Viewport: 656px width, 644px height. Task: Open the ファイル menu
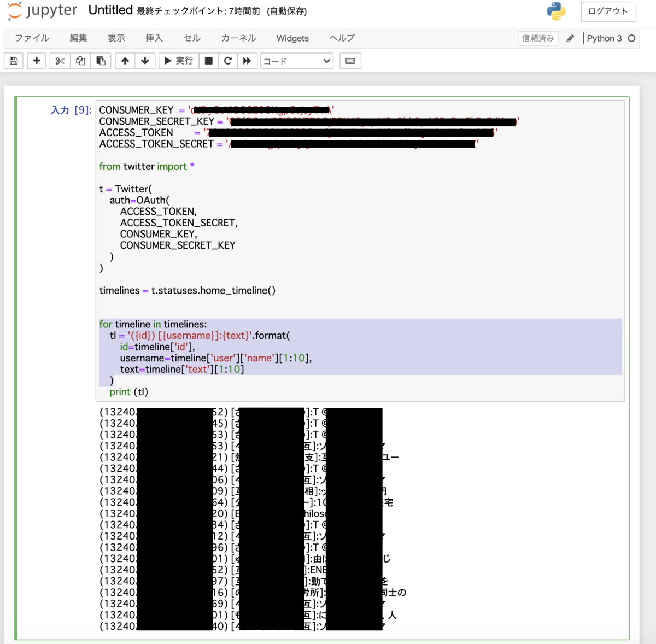32,38
